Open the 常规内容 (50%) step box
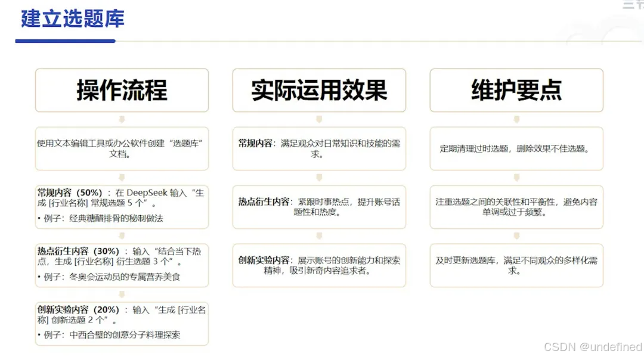 (x=122, y=205)
